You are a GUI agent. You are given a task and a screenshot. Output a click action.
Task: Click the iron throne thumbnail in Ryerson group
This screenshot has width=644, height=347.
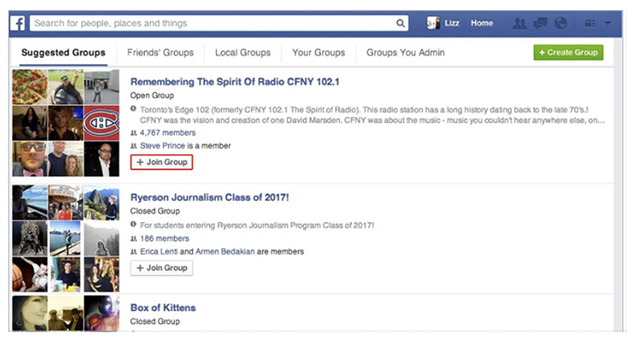click(x=29, y=238)
